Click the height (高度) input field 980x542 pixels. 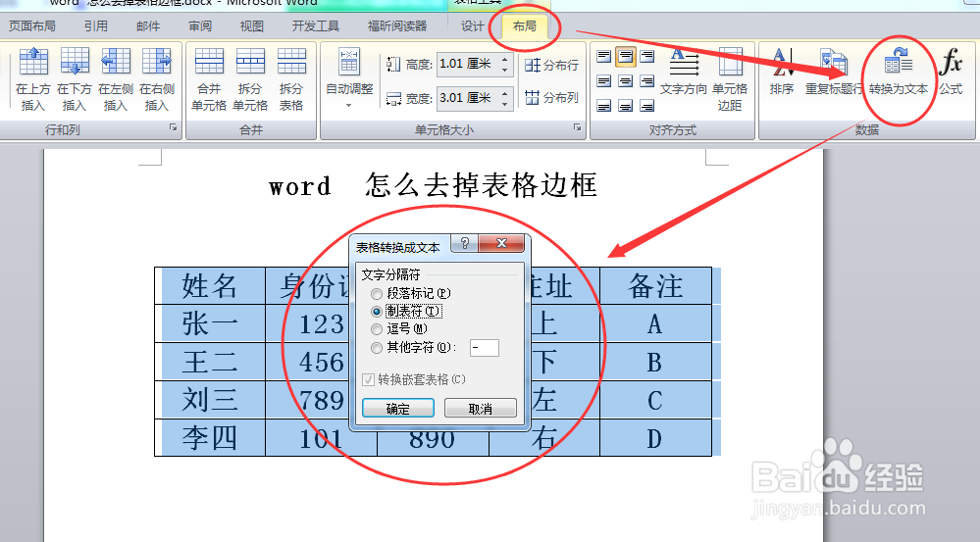(x=468, y=64)
